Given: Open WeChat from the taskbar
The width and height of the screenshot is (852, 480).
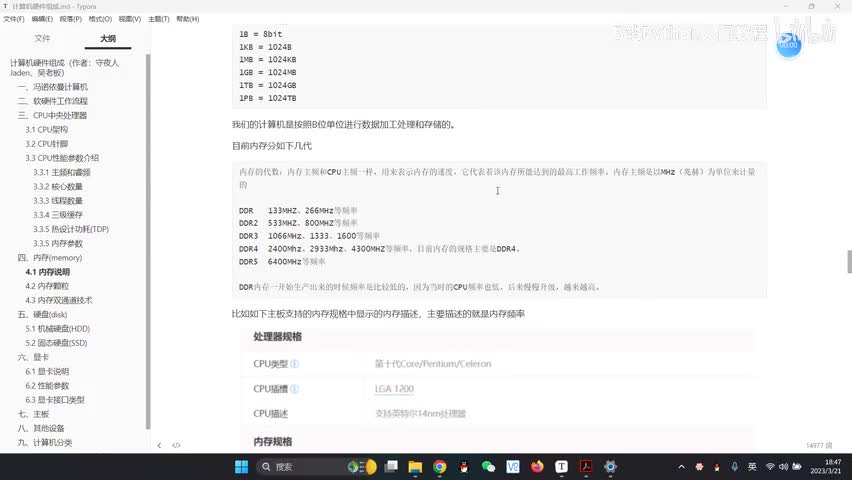Looking at the screenshot, I should point(488,466).
